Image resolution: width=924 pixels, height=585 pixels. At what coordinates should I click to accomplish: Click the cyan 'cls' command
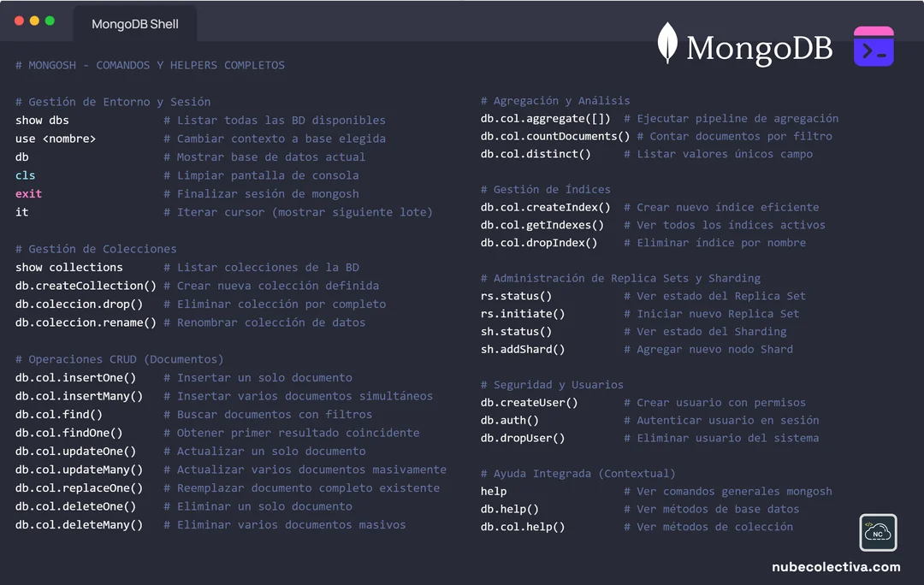tap(26, 175)
